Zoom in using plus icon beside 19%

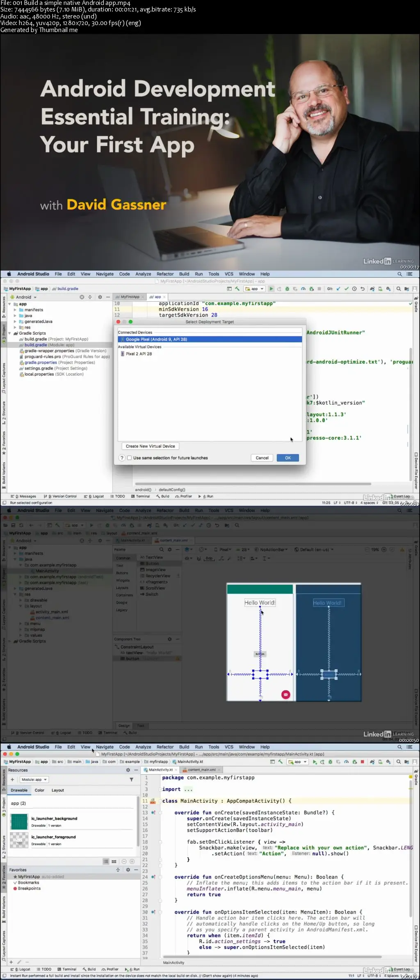[x=384, y=549]
